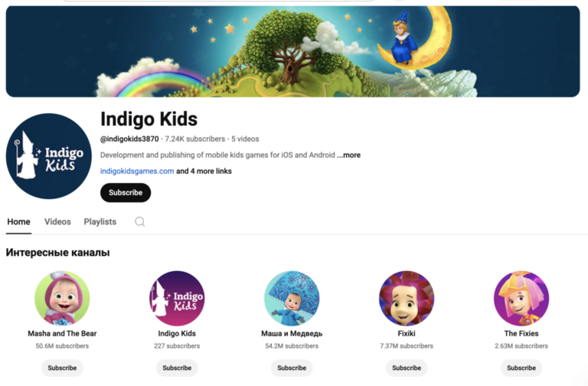Subscribe to The Fixies channel

(x=521, y=368)
